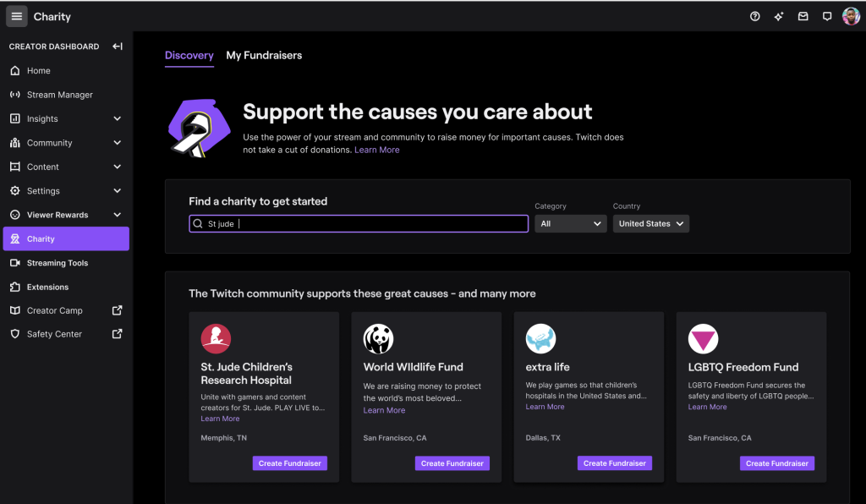
Task: Click the sparkle icon in top bar
Action: (x=779, y=17)
